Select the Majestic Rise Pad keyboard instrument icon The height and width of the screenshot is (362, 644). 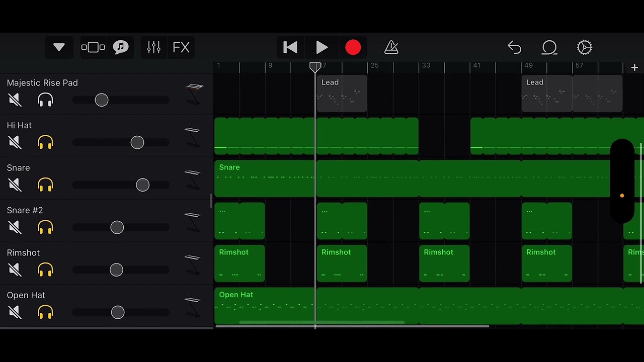point(194,94)
